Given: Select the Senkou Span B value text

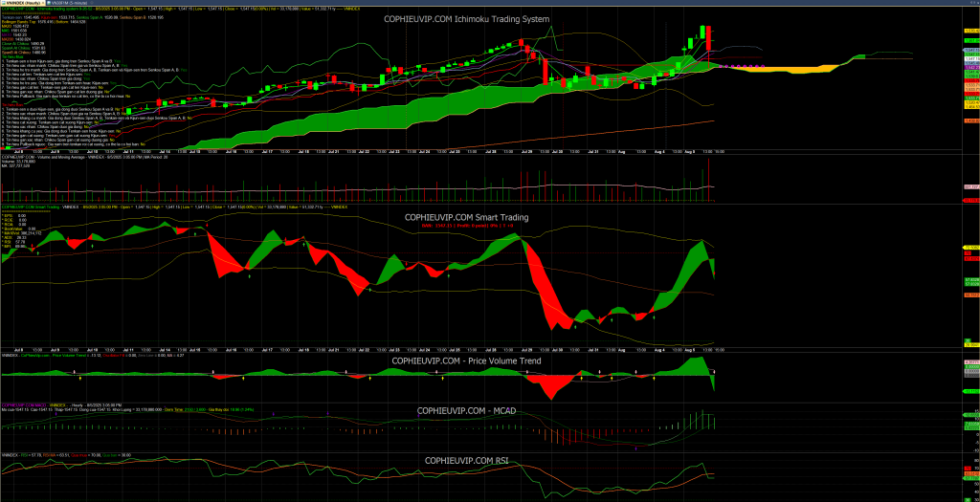Looking at the screenshot, I should pyautogui.click(x=142, y=17).
